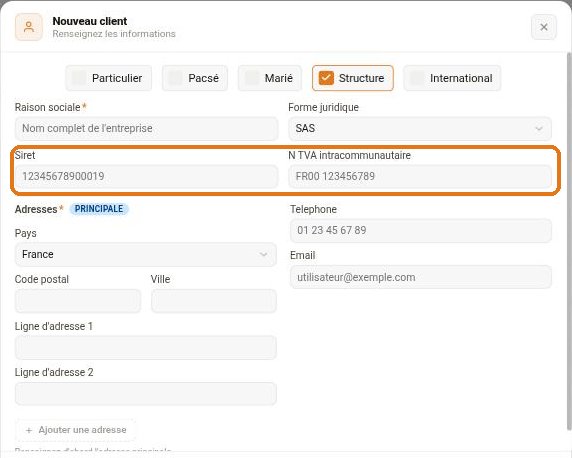The height and width of the screenshot is (458, 572).
Task: Click the Telephone input field
Action: [x=421, y=231]
